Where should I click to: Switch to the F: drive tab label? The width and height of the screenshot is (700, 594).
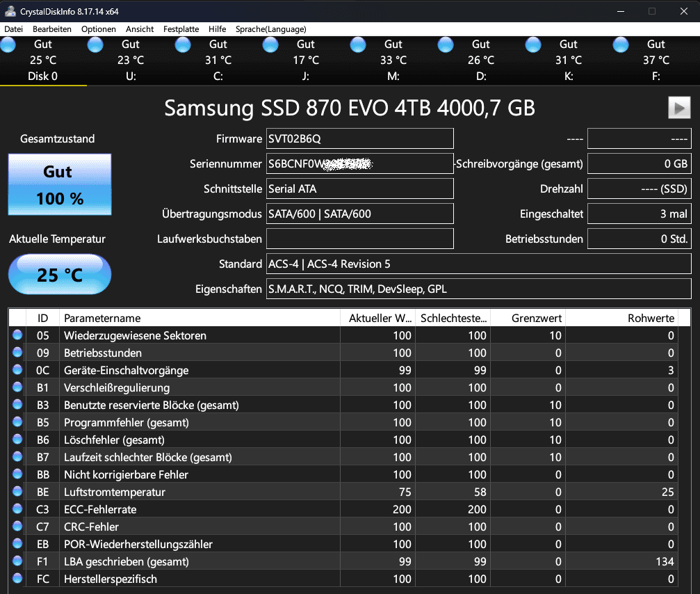click(656, 77)
